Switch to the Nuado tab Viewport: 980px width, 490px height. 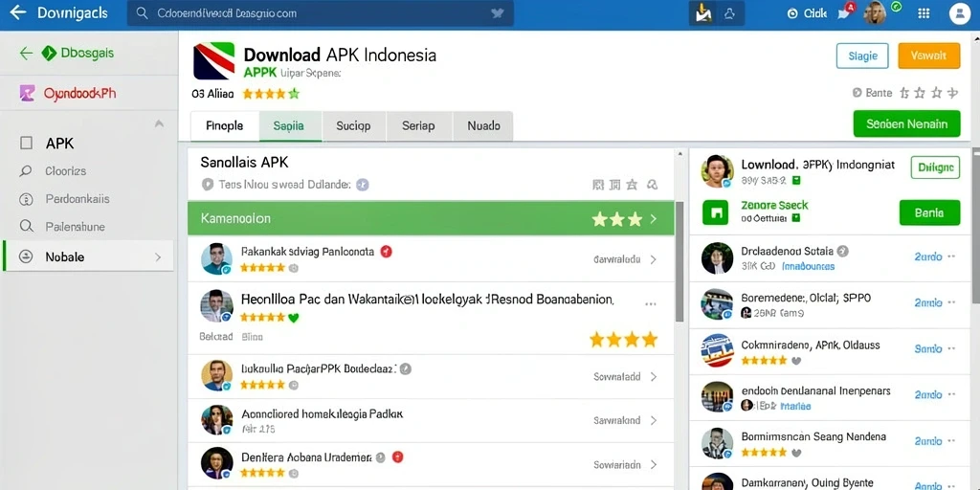(483, 125)
